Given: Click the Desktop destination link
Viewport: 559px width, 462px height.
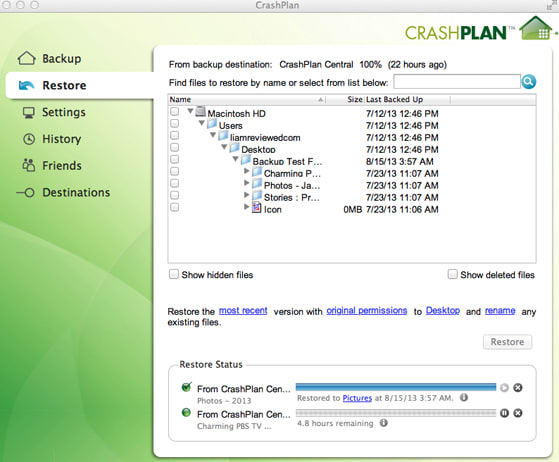Looking at the screenshot, I should (443, 310).
